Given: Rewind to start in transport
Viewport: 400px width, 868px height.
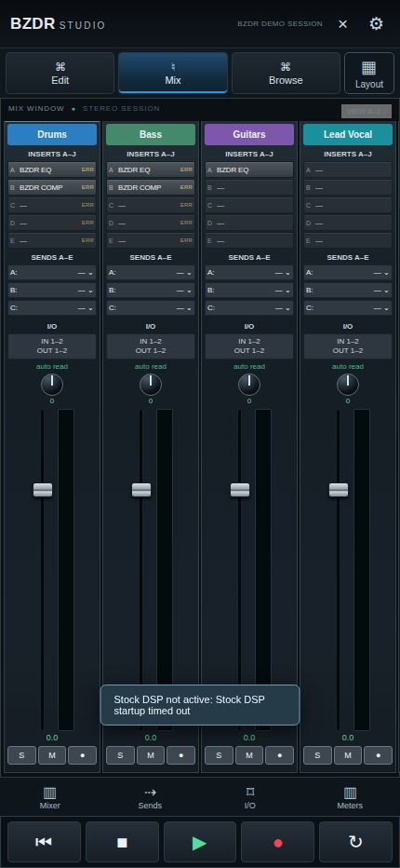Looking at the screenshot, I should point(44,842).
